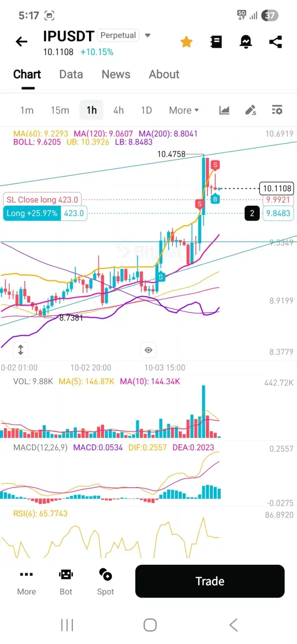Open the News tab

[x=116, y=74]
